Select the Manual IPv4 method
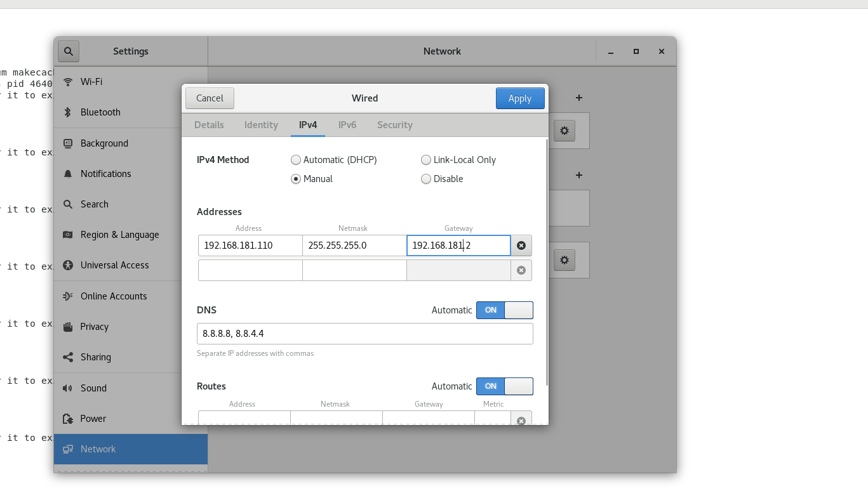Viewport: 868px width, 498px height. pyautogui.click(x=312, y=179)
